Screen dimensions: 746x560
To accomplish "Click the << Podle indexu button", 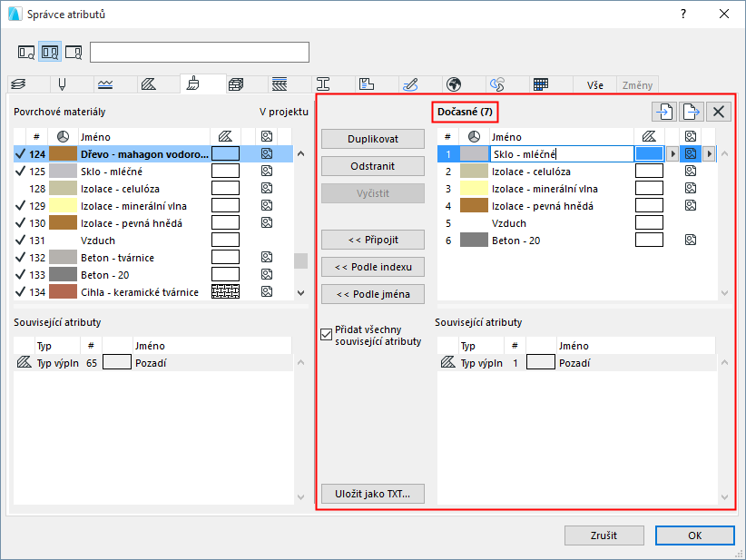I will click(x=373, y=267).
